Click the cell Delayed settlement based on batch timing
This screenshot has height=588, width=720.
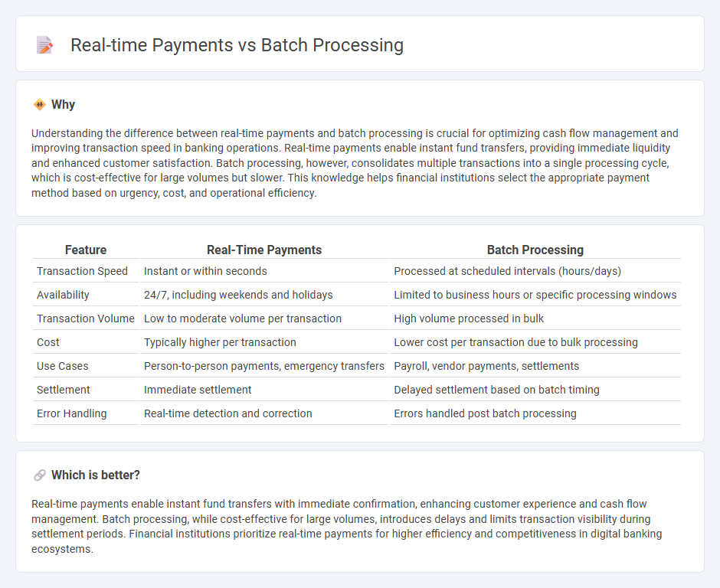(535, 390)
